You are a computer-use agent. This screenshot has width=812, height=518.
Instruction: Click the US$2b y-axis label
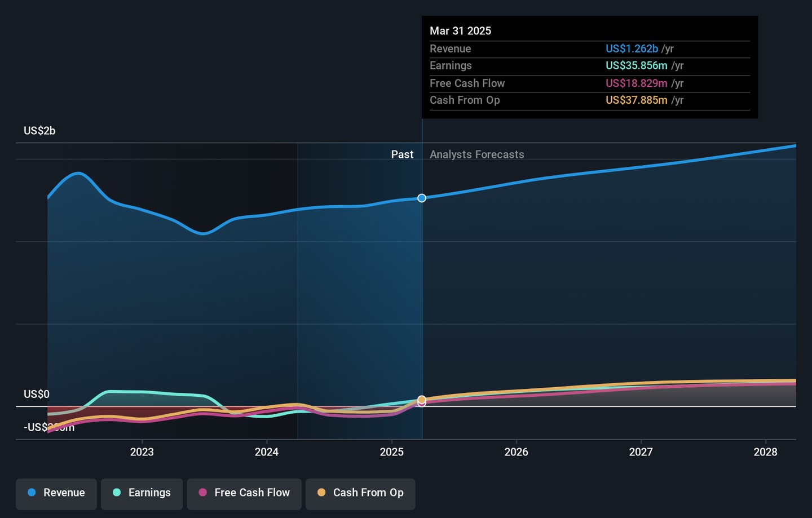[x=39, y=131]
